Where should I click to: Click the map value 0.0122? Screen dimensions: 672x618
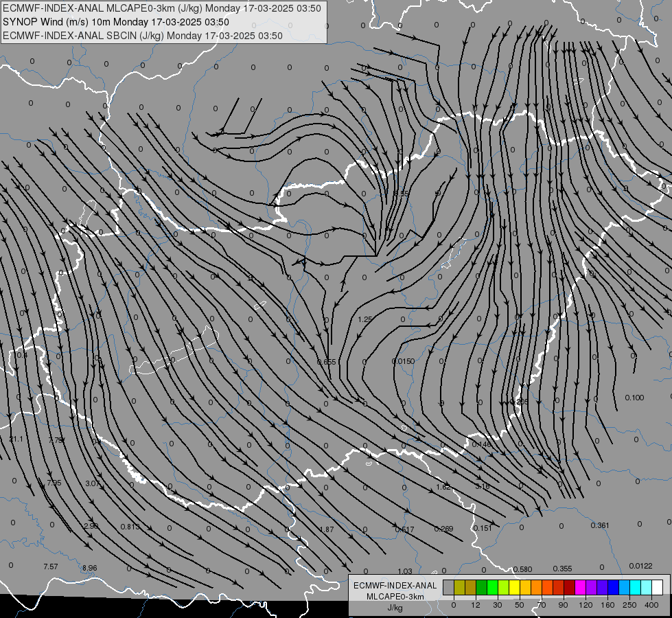pyautogui.click(x=640, y=566)
